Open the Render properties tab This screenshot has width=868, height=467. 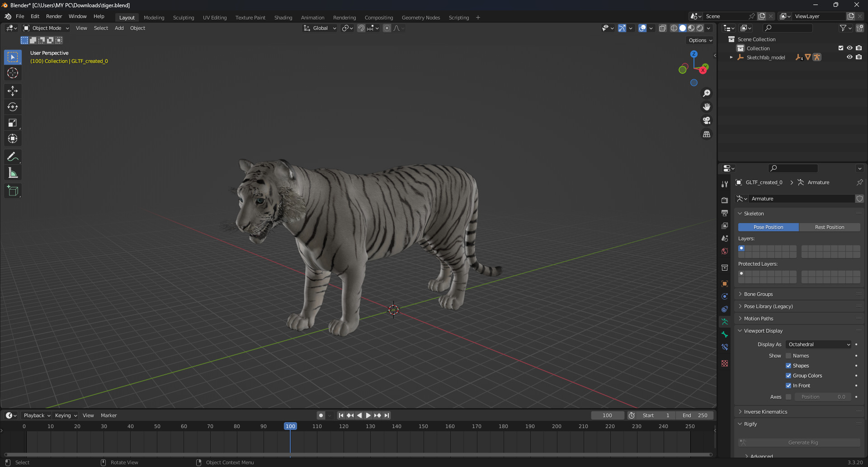(725, 200)
